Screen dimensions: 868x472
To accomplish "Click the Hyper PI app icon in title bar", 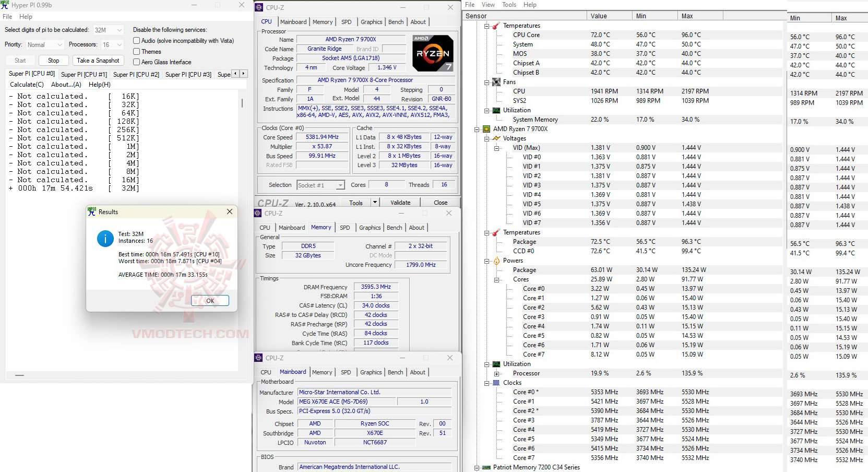I will pos(5,5).
